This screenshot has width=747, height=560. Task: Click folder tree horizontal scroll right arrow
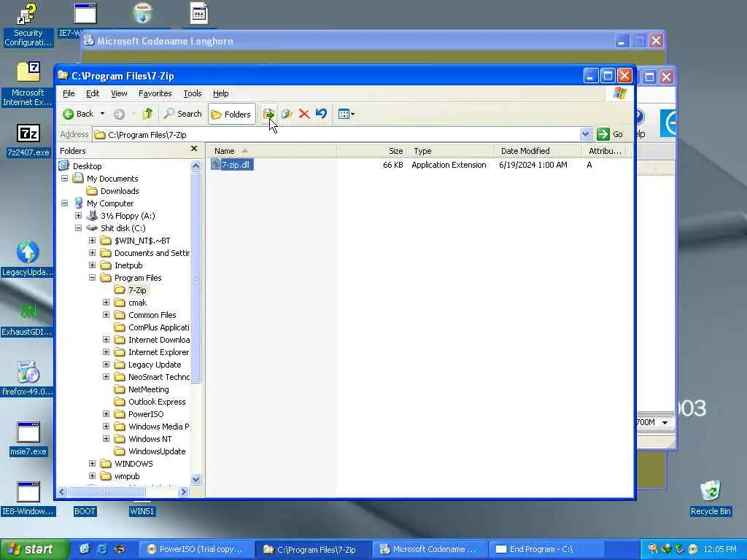tap(183, 492)
